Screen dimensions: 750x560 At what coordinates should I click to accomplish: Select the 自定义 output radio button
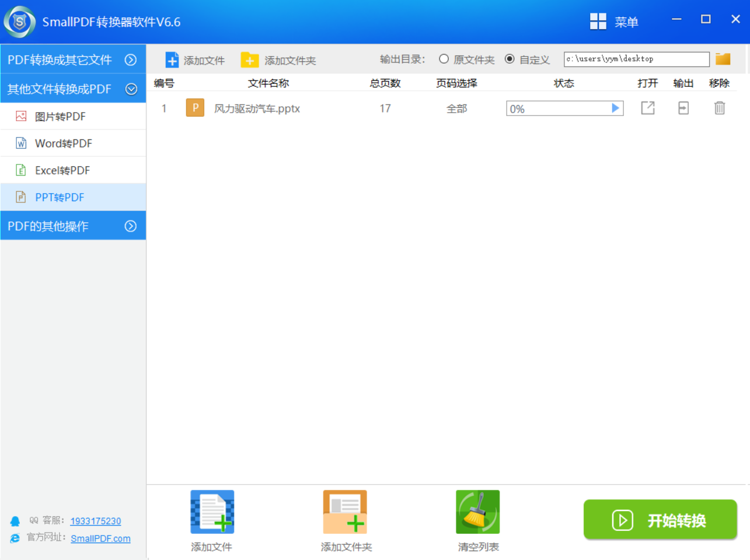click(510, 59)
